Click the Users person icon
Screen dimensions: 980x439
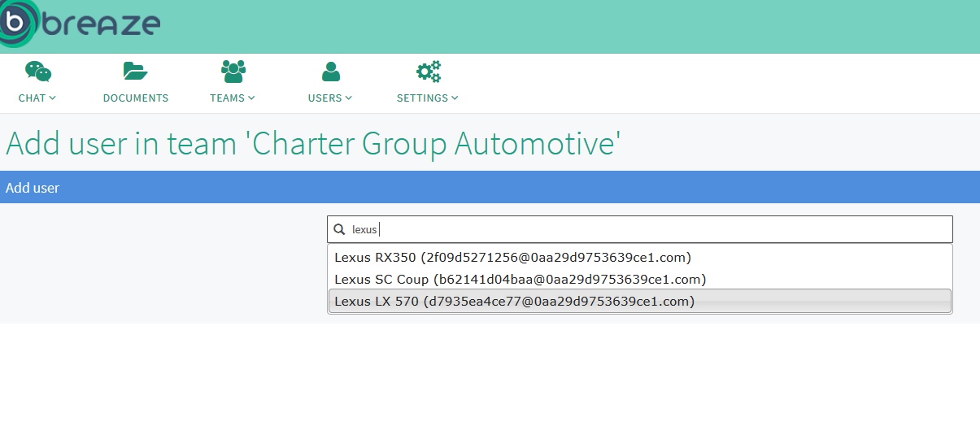click(331, 72)
